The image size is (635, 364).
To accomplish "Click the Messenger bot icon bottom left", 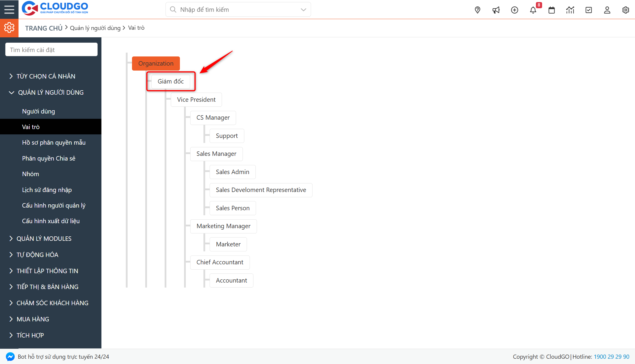I will pyautogui.click(x=10, y=357).
